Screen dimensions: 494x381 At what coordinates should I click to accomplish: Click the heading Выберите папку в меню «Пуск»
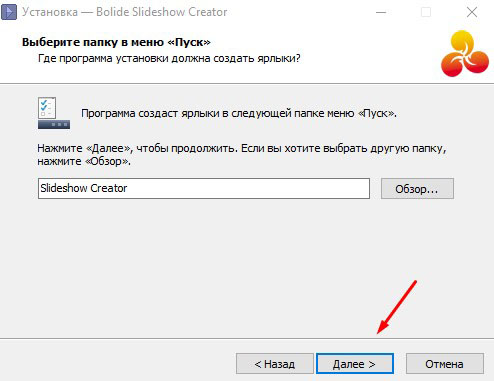(x=116, y=42)
